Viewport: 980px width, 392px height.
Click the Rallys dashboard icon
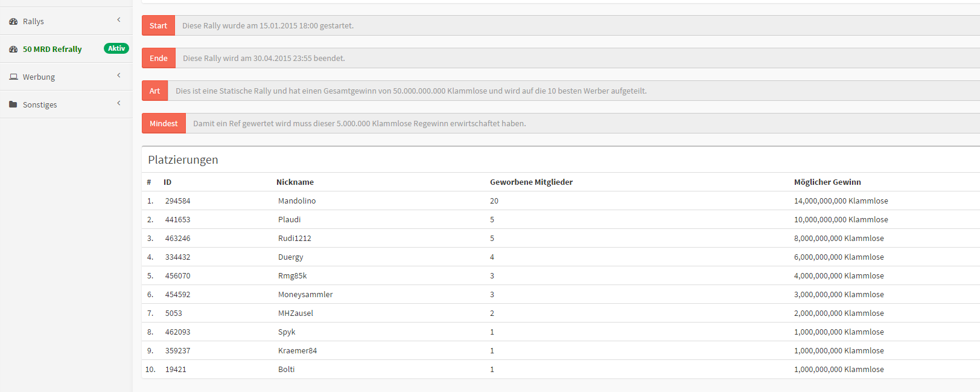(13, 21)
